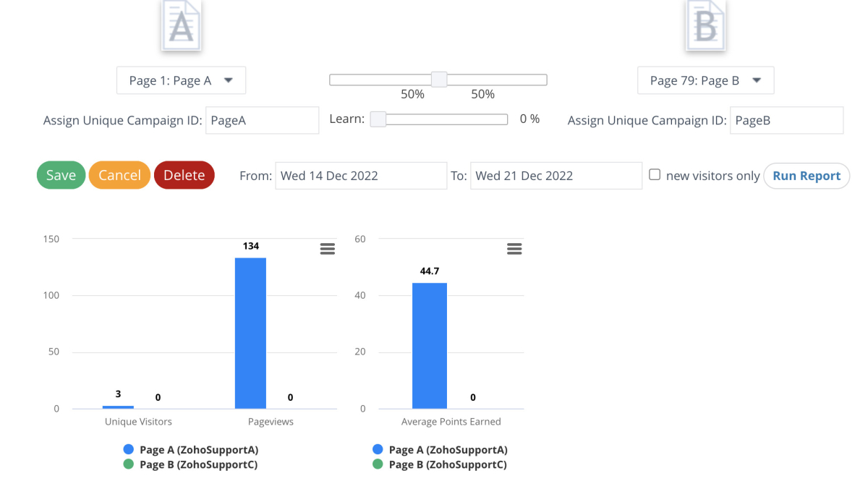
Task: Open the Page 1: Page A dropdown
Action: pyautogui.click(x=181, y=80)
